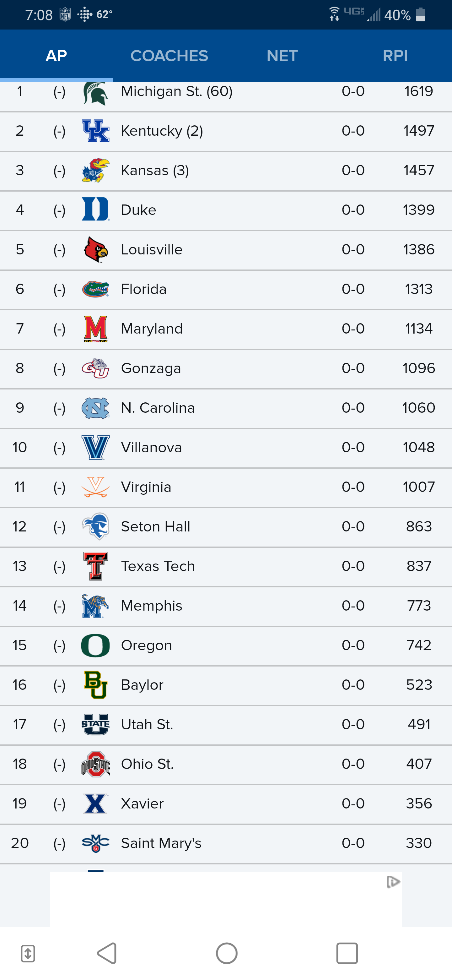The height and width of the screenshot is (980, 452).
Task: Open Saint Mary's team entry
Action: coord(226,843)
